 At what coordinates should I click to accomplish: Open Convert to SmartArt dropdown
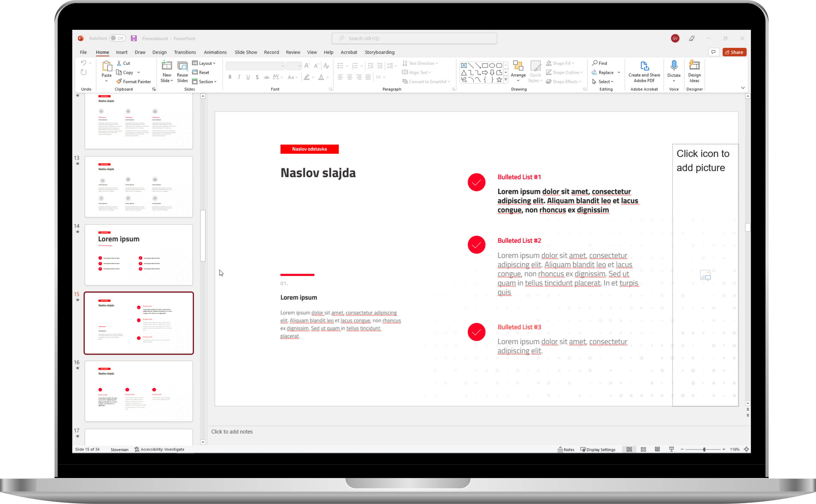[x=426, y=81]
